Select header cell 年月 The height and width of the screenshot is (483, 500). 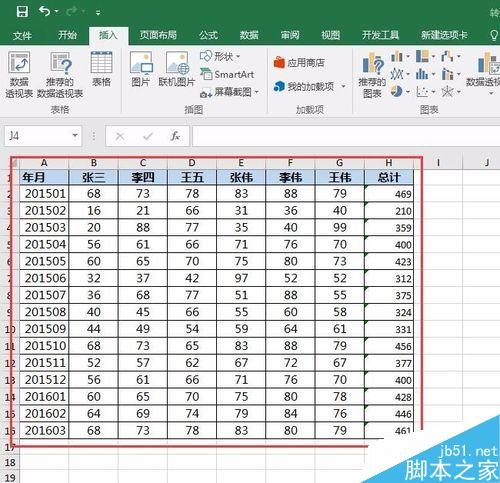44,177
